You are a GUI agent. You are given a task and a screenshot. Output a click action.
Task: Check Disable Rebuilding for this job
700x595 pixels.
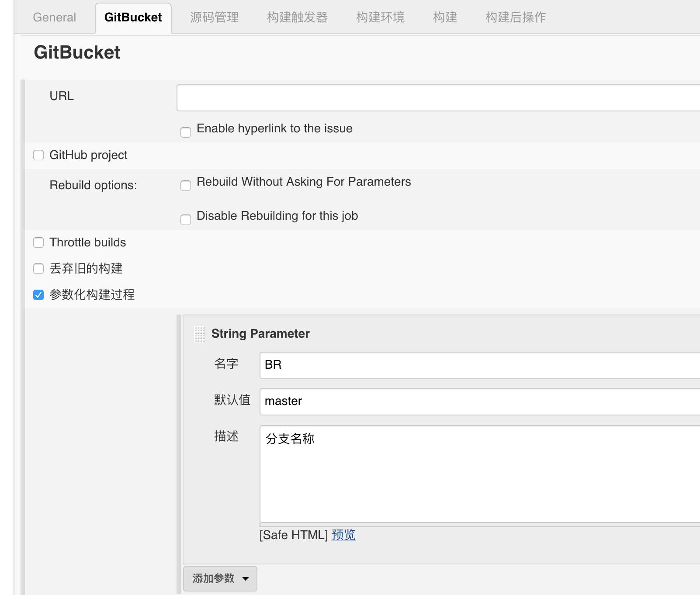(186, 219)
